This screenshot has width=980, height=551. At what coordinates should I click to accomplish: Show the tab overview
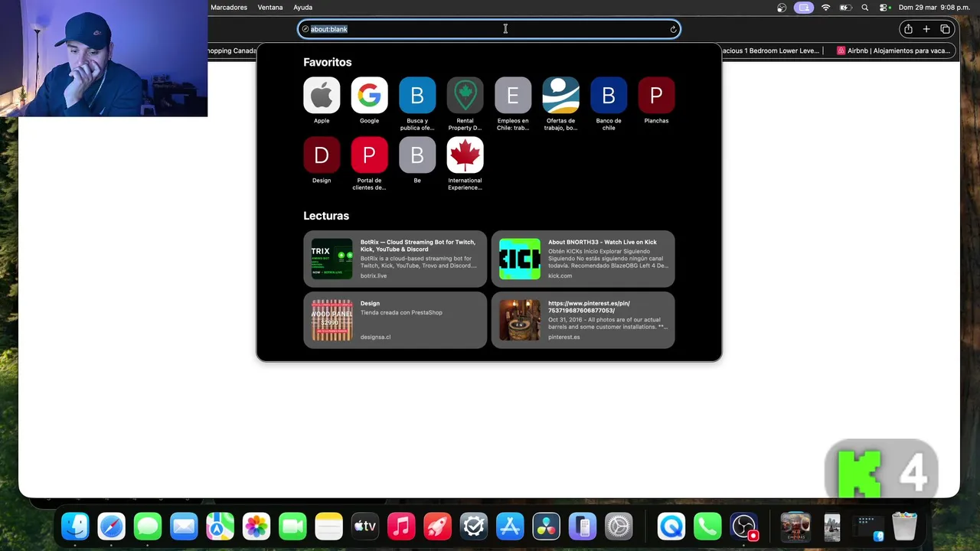click(x=946, y=29)
